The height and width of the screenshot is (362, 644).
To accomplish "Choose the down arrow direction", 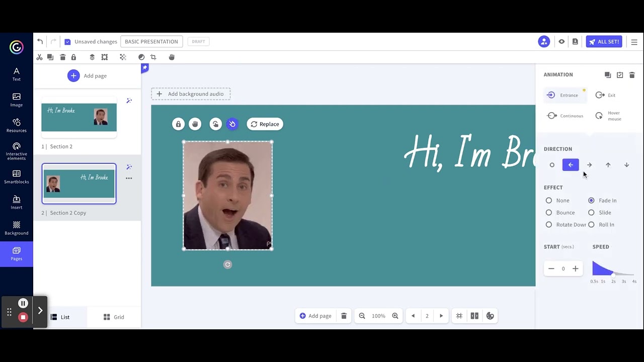I will click(x=626, y=165).
